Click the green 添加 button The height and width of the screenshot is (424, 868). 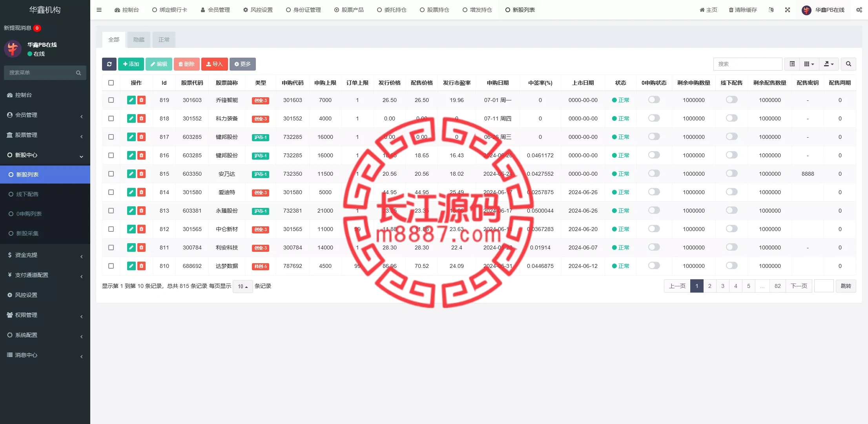tap(131, 64)
